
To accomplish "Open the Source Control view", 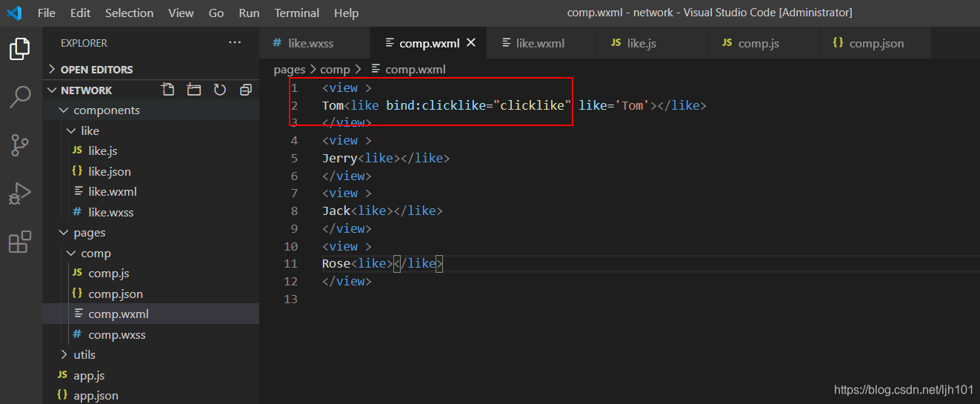I will (20, 145).
